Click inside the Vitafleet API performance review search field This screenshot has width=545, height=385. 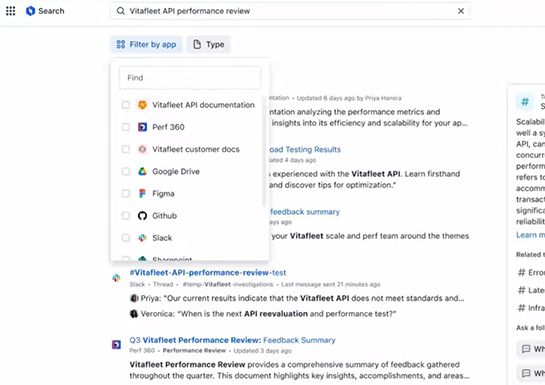pyautogui.click(x=290, y=11)
